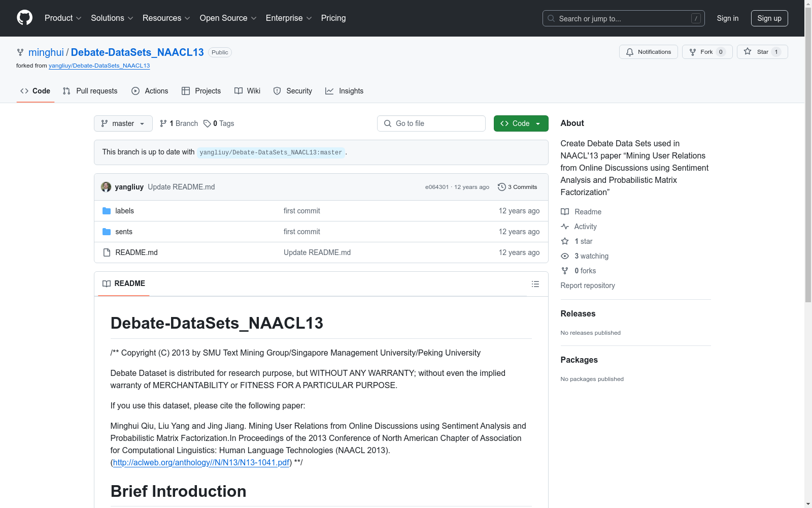Click the Packages heading link
The height and width of the screenshot is (508, 812).
pyautogui.click(x=579, y=360)
